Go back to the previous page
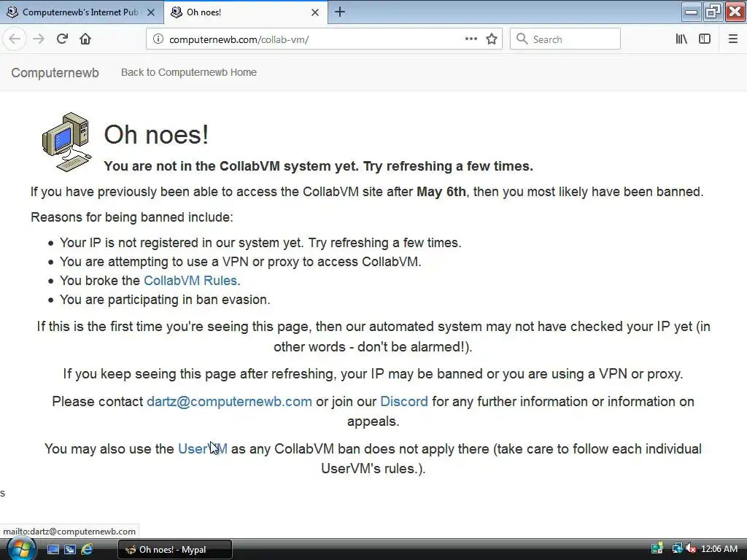747x560 pixels. (15, 39)
